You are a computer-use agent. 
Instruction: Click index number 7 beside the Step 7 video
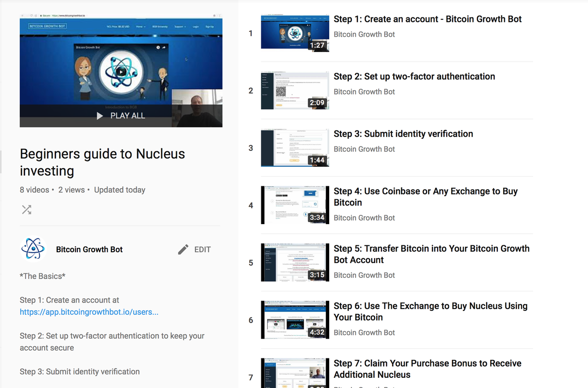point(251,378)
